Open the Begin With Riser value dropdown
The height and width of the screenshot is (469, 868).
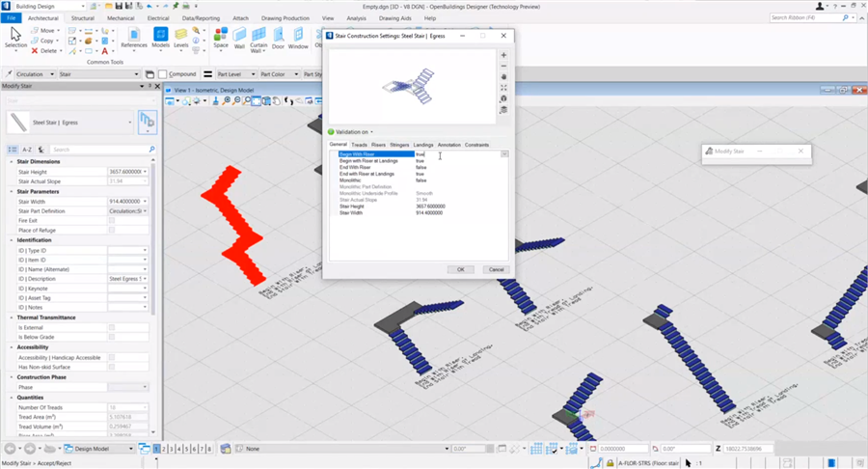pyautogui.click(x=504, y=154)
